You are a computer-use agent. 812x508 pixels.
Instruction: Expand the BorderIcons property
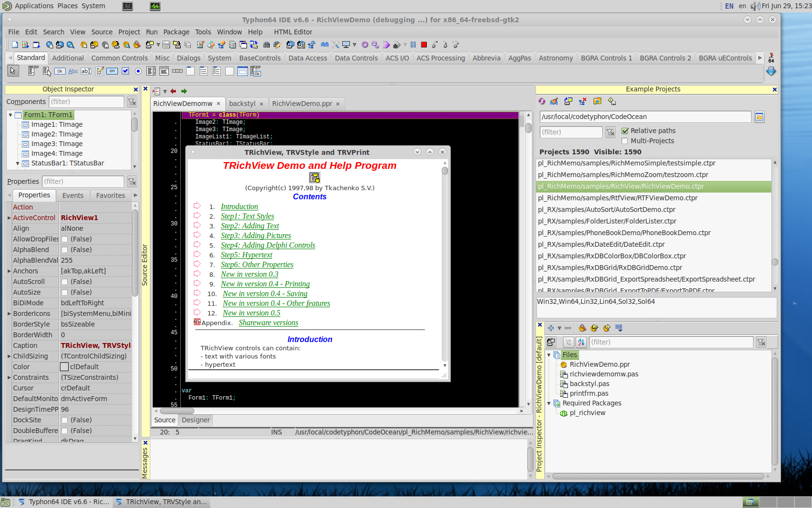9,314
